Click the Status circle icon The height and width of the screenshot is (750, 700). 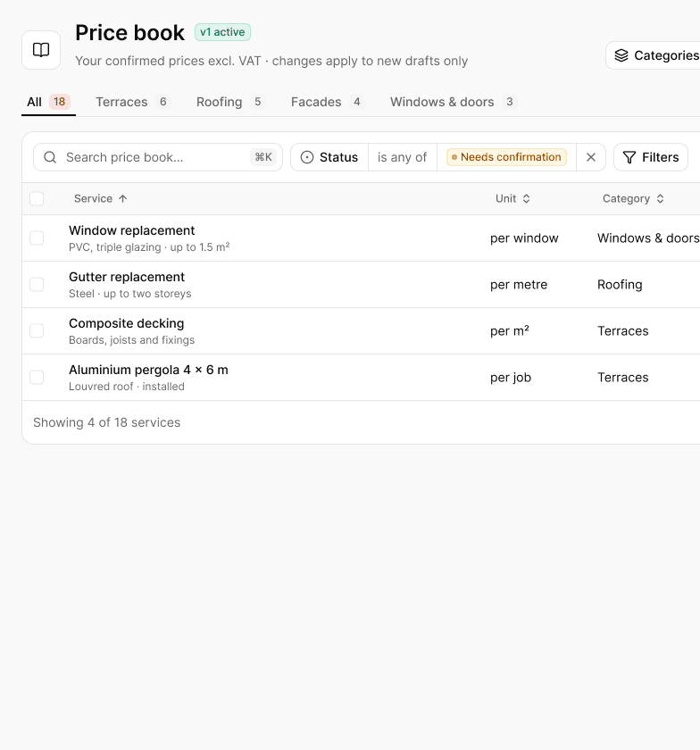click(x=307, y=157)
